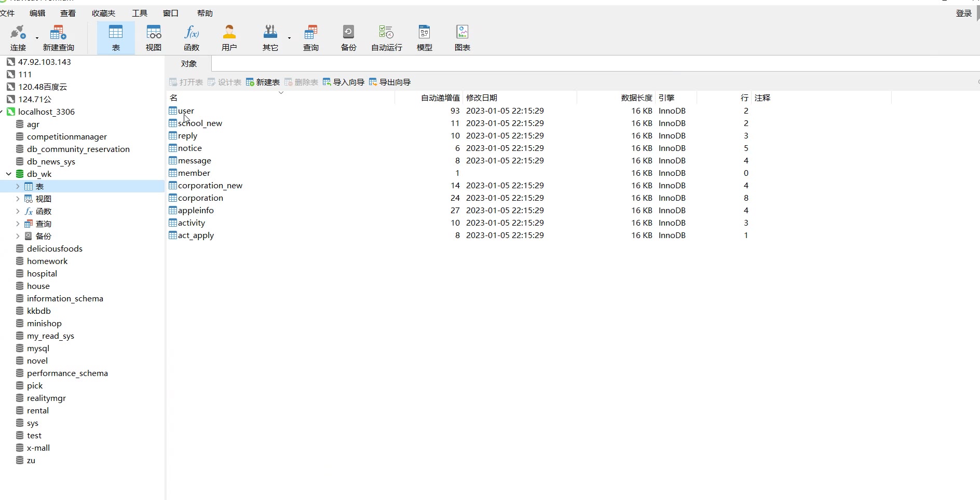Sort by the 修改日期 column header
Screen dimensions: 980x500
520,98
